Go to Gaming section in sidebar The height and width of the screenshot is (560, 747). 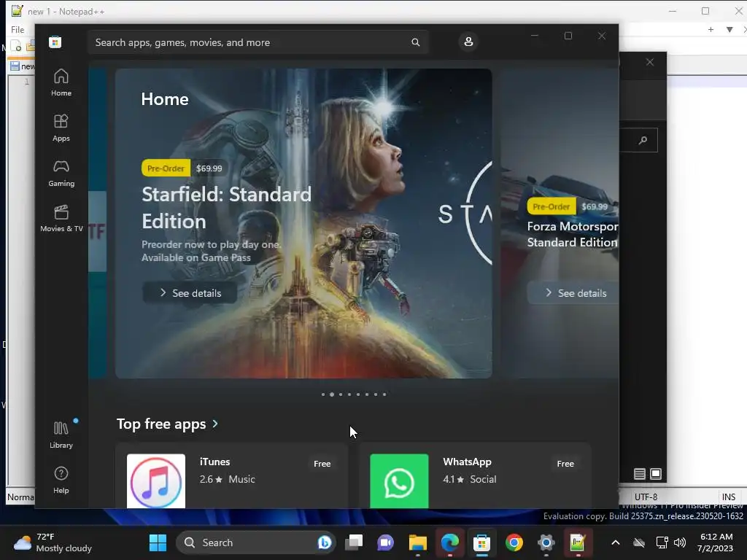coord(61,174)
